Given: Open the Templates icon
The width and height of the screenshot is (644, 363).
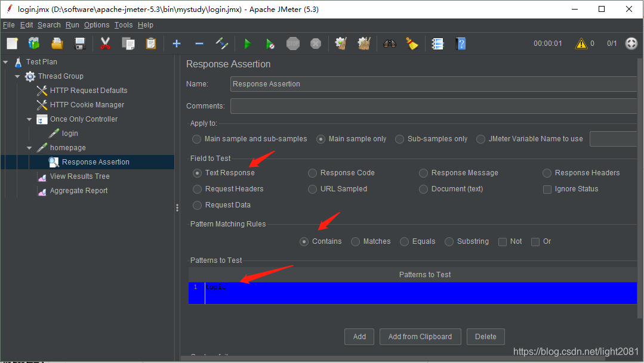Looking at the screenshot, I should tap(34, 44).
